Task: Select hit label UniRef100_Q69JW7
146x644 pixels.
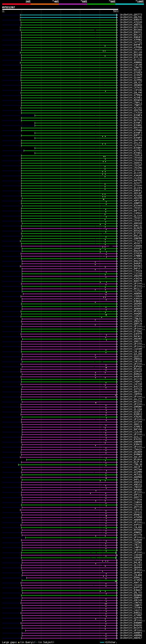Action: coord(131,193)
